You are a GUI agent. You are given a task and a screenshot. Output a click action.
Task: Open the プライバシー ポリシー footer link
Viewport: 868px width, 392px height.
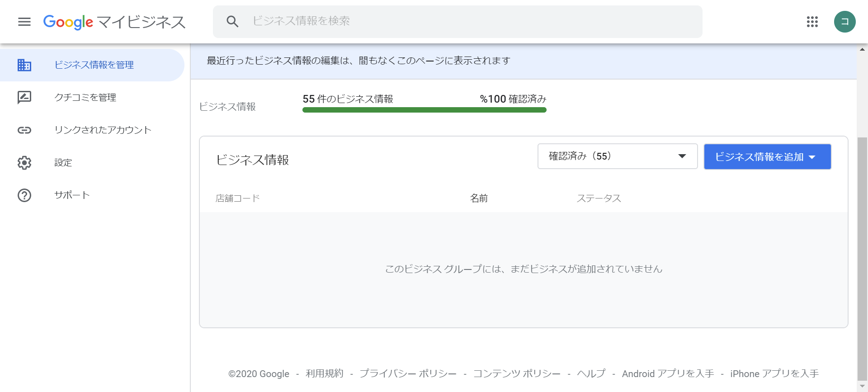[x=408, y=373]
